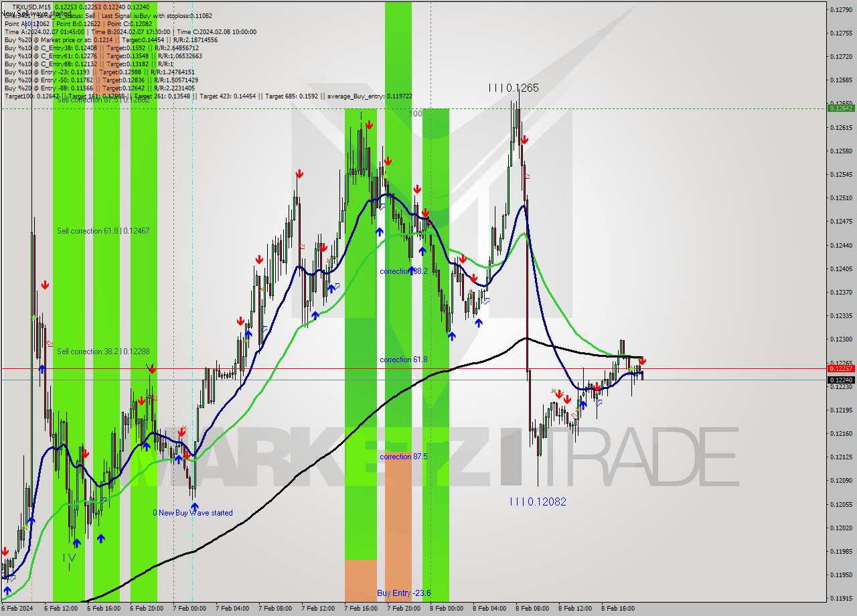
Task: Select 'Sell correction 61.8 | 0.12467' label
Action: coord(103,231)
